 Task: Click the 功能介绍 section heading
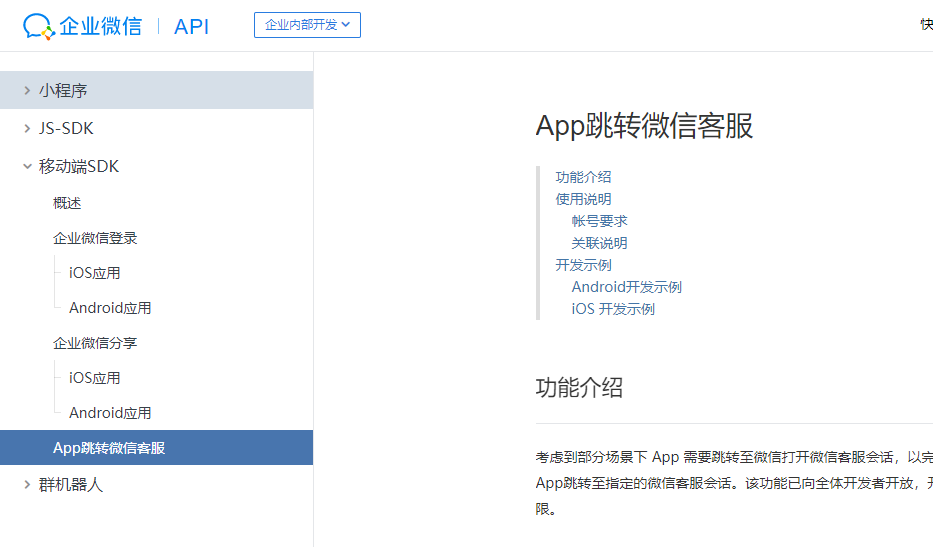[579, 387]
